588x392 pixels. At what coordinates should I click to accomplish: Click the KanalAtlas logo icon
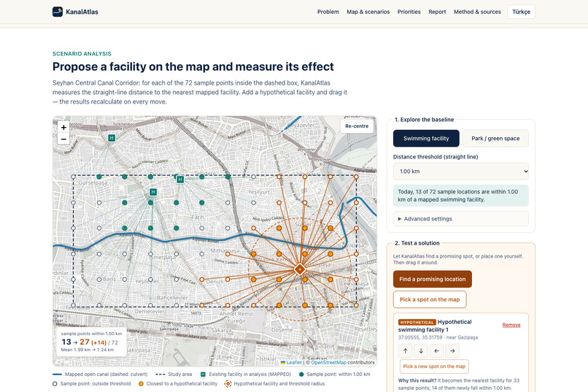[x=58, y=12]
